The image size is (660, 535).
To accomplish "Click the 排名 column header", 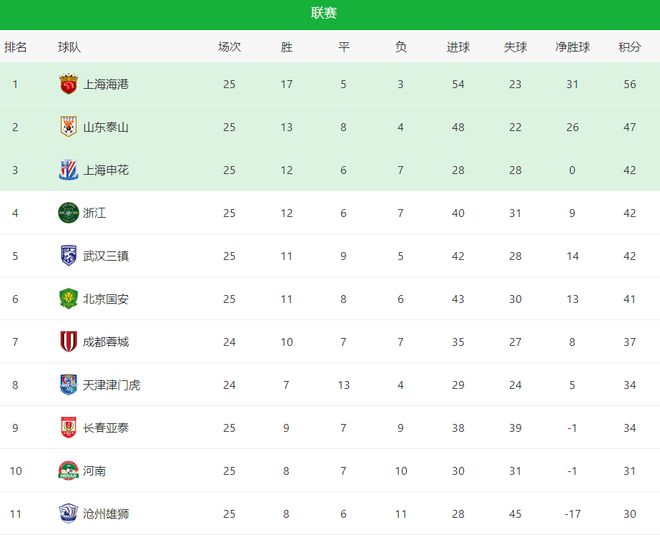I will [16, 47].
